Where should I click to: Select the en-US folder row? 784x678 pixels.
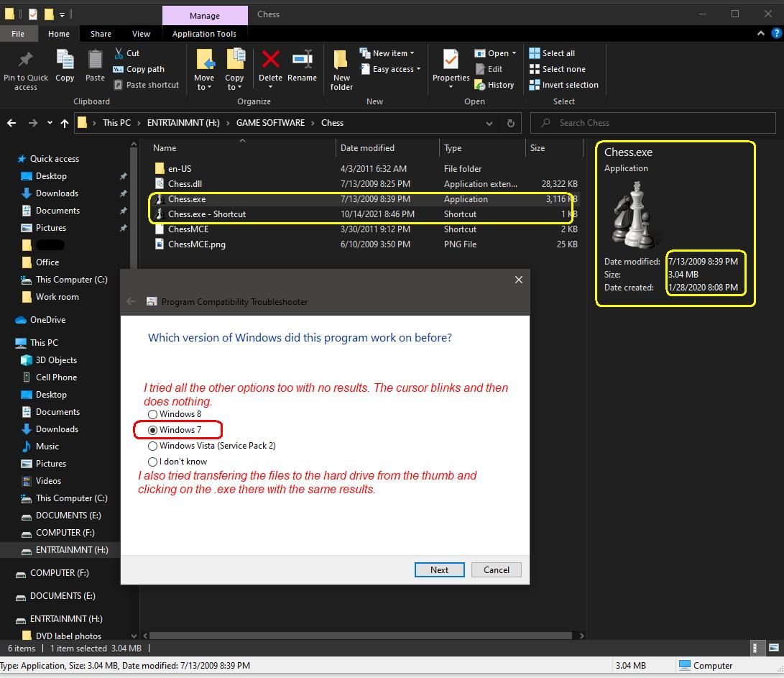(x=365, y=169)
